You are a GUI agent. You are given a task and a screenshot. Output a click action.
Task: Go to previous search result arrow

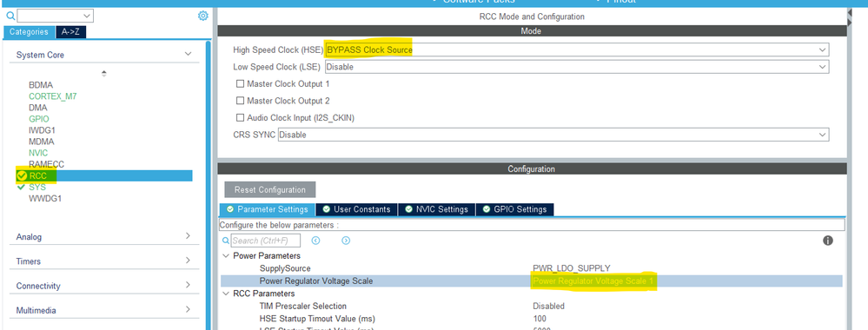pyautogui.click(x=316, y=241)
